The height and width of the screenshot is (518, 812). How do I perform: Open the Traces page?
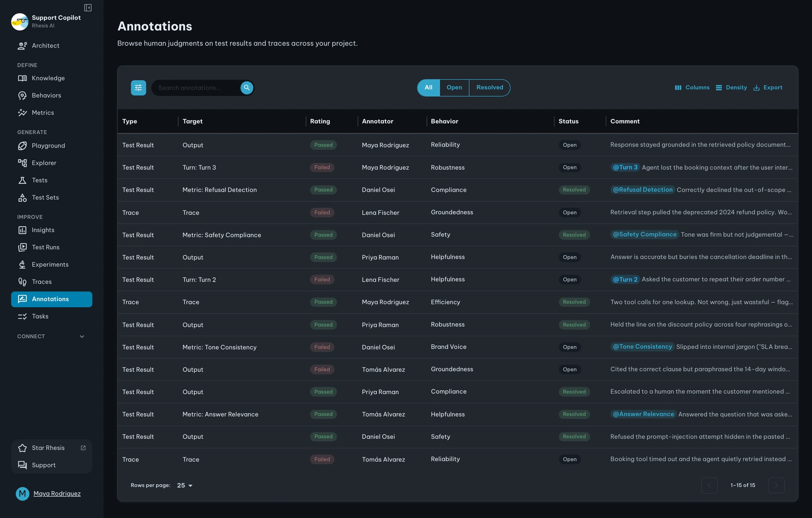tap(52, 282)
